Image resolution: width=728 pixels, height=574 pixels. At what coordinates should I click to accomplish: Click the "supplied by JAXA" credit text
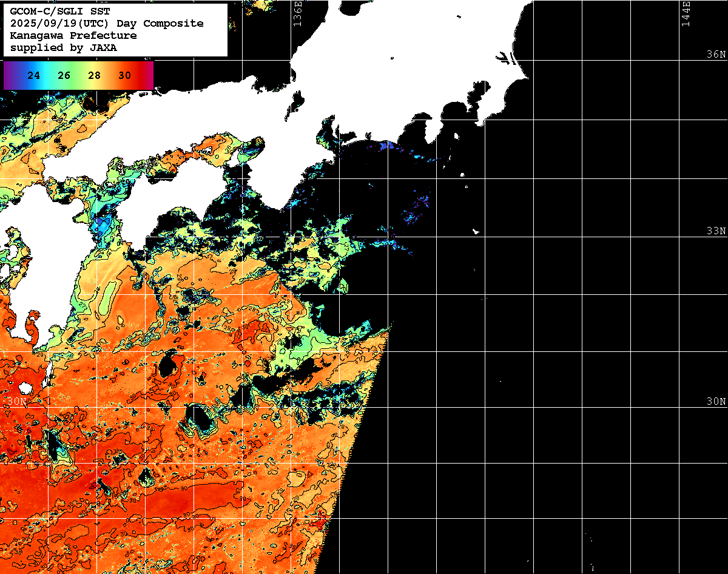pos(64,47)
